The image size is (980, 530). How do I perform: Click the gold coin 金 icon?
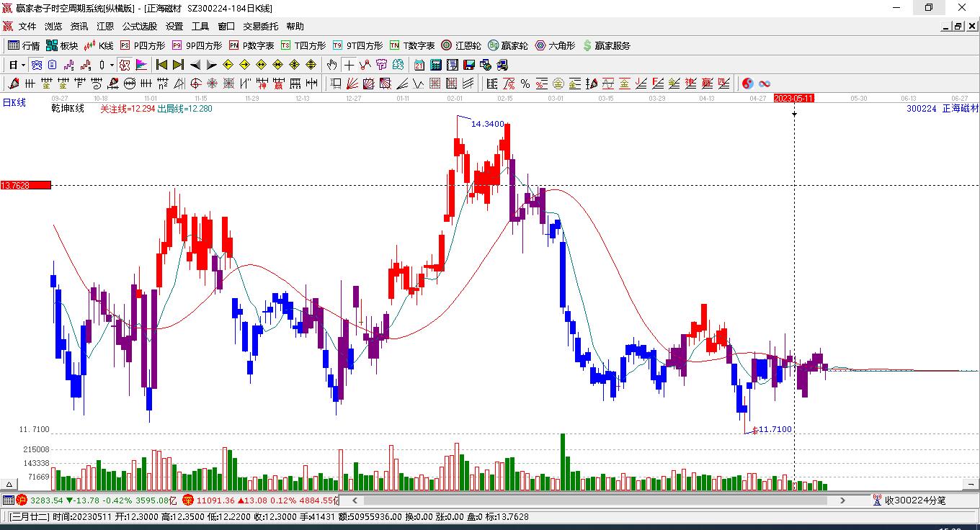(558, 84)
